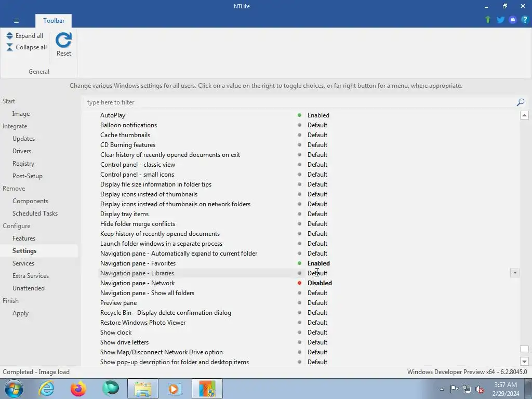The image size is (532, 399).
Task: Toggle AutoPlay Enabled value
Action: (318, 115)
